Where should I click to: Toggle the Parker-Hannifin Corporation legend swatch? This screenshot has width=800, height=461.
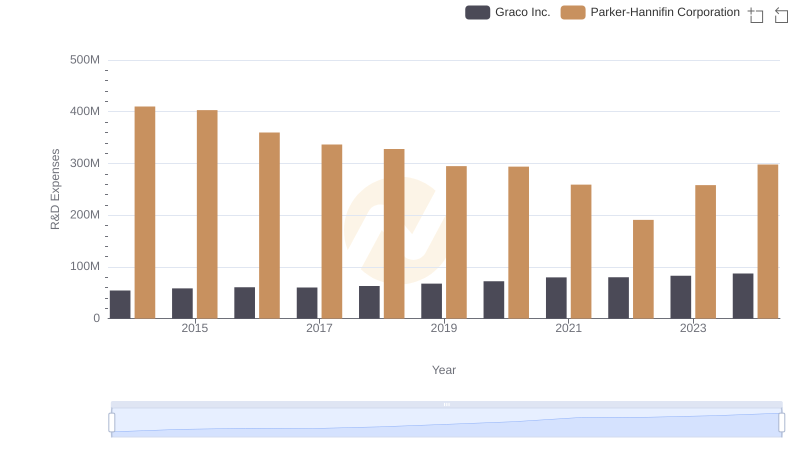click(x=573, y=12)
